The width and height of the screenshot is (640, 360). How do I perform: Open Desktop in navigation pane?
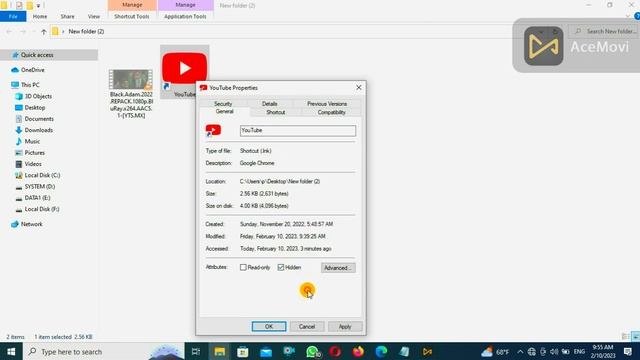[x=35, y=108]
